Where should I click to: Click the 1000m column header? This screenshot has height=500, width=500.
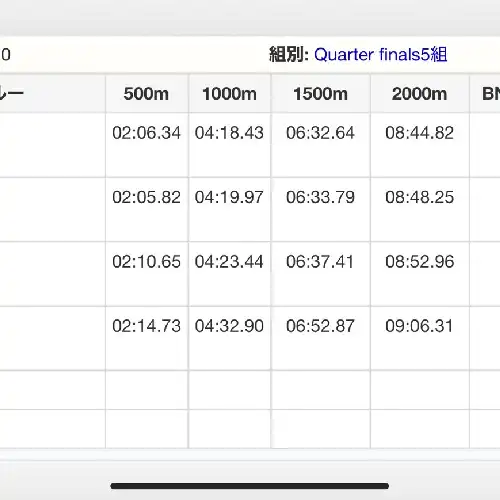pos(230,94)
